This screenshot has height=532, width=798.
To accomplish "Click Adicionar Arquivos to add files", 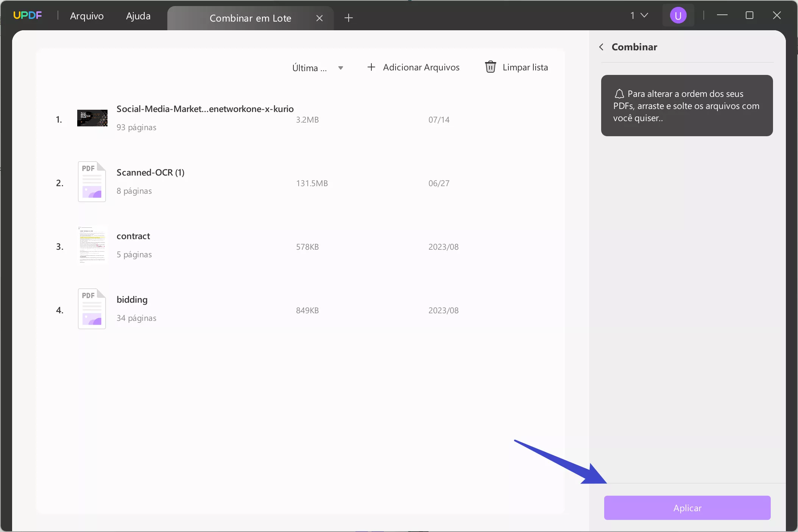I will [x=421, y=67].
